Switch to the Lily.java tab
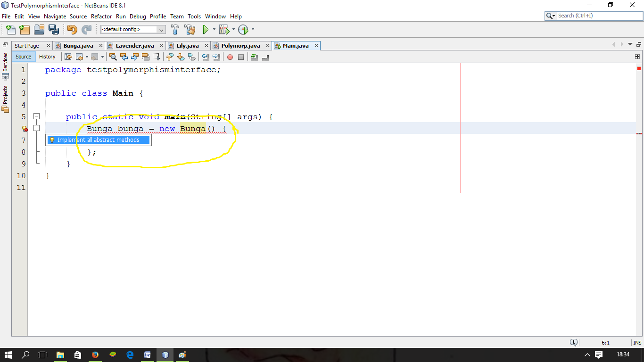 pos(187,45)
